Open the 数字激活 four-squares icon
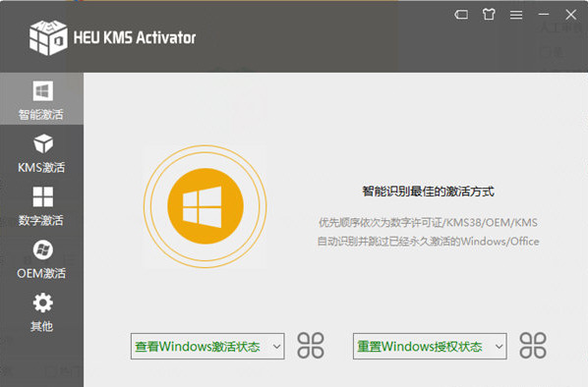The image size is (588, 387). pyautogui.click(x=42, y=196)
